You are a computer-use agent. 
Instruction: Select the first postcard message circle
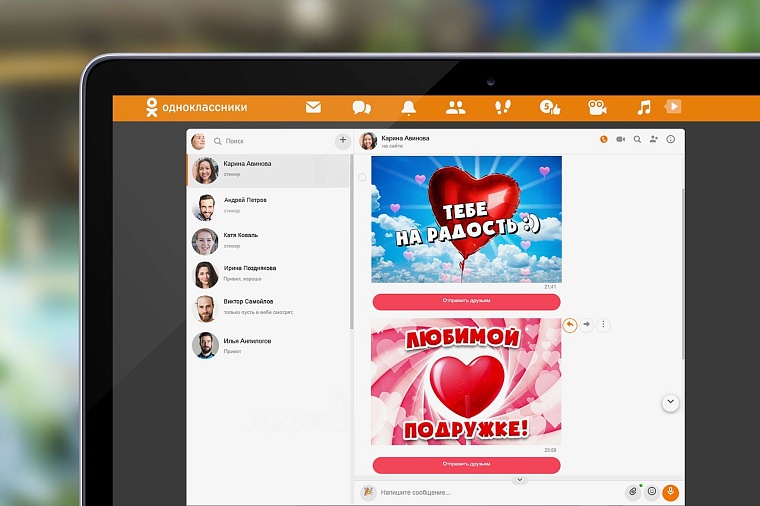click(x=362, y=177)
